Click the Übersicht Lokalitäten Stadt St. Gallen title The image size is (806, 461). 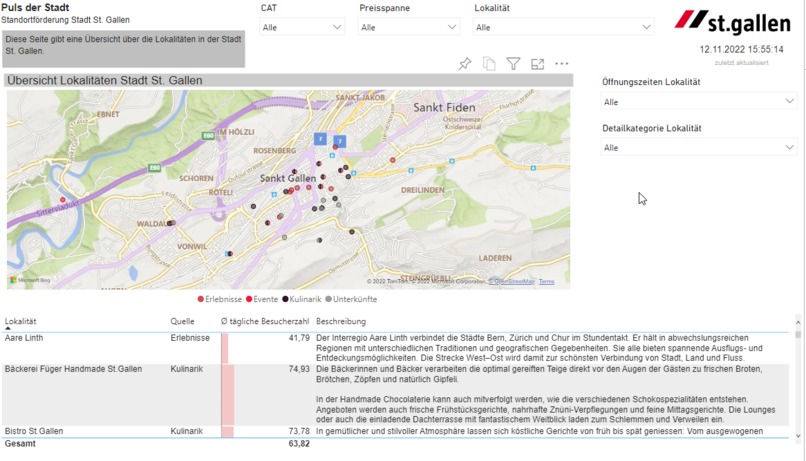click(105, 80)
